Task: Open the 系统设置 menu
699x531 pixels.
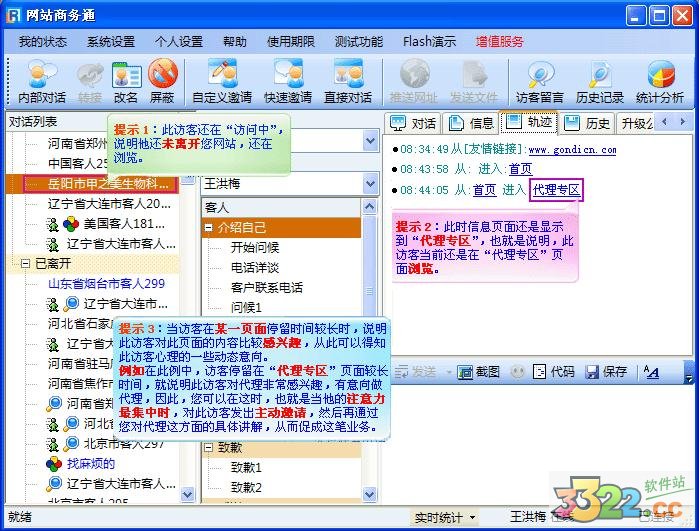Action: pos(111,41)
